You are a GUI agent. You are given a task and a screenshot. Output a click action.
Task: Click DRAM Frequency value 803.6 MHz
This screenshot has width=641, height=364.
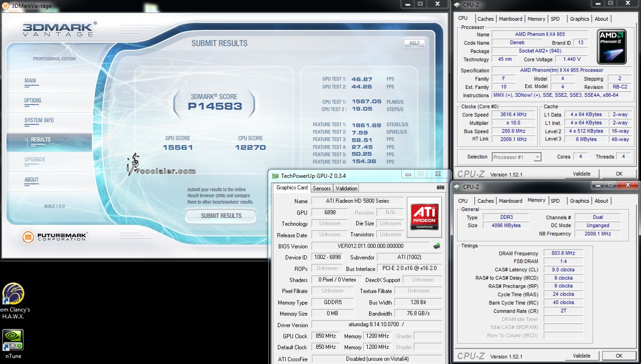[x=563, y=253]
